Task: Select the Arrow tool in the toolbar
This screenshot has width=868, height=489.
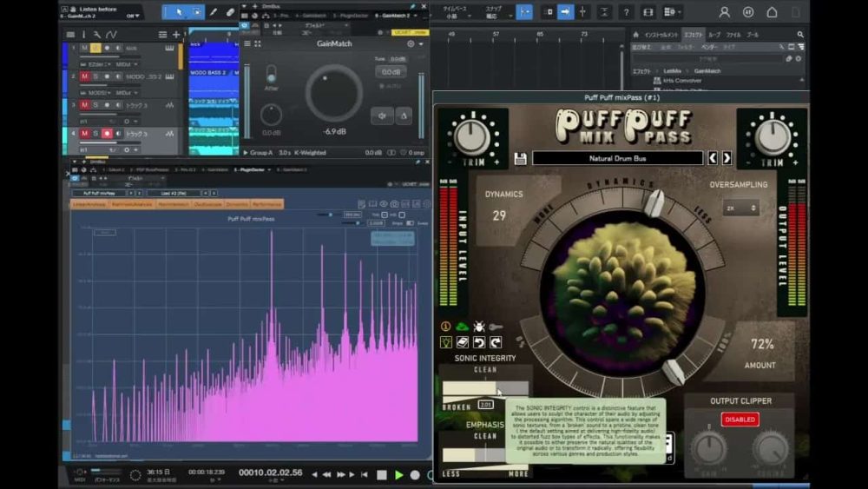Action: [x=178, y=11]
